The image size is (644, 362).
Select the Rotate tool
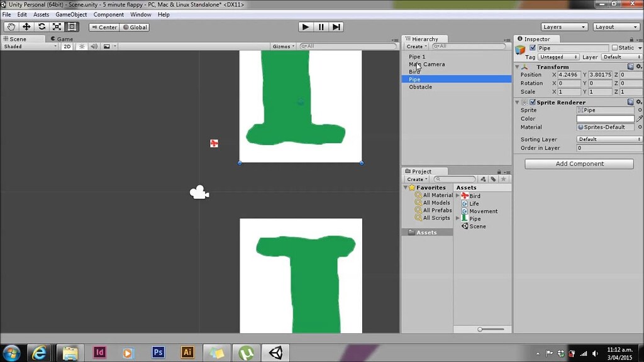[x=40, y=26]
